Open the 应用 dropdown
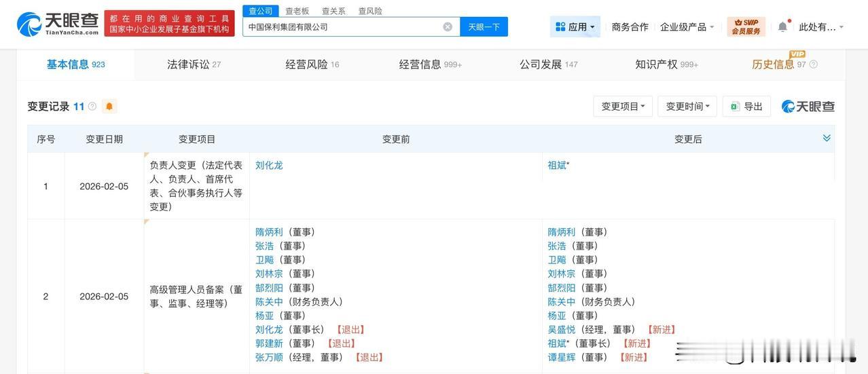 coord(575,26)
